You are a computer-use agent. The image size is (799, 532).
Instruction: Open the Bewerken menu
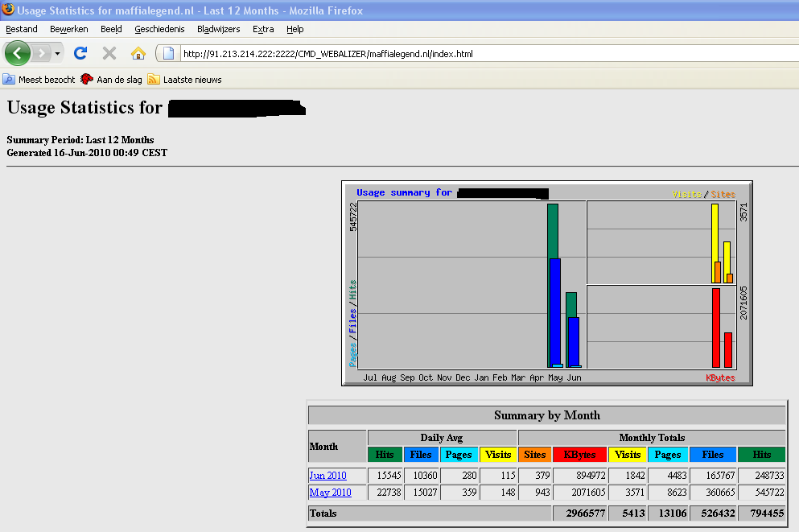click(x=68, y=29)
